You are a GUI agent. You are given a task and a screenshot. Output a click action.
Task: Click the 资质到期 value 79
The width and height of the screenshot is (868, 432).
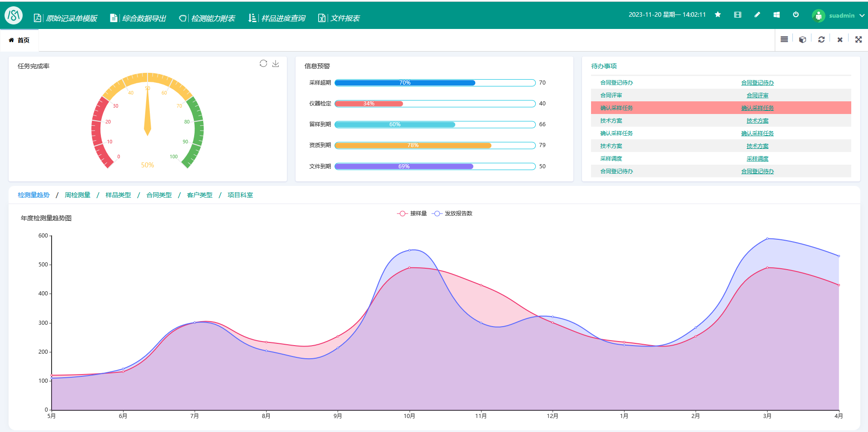coord(542,145)
